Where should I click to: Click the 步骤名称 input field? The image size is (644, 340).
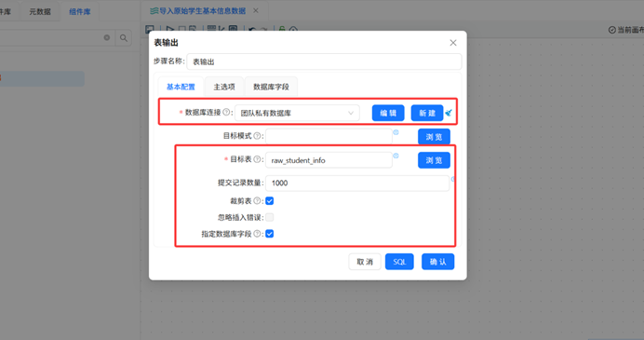(324, 61)
